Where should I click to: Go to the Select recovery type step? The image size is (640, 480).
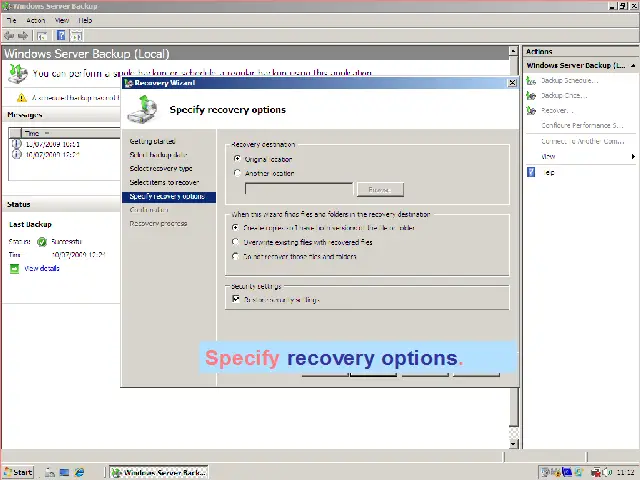(x=161, y=168)
